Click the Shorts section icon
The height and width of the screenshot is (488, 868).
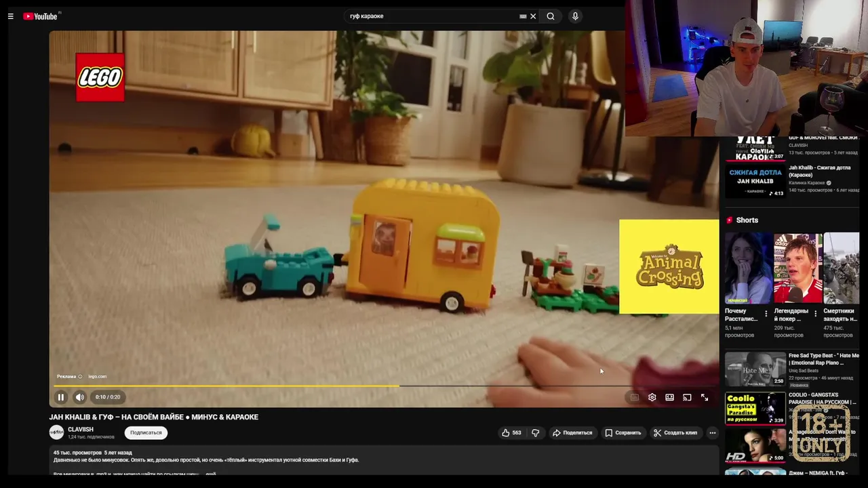[x=730, y=220]
